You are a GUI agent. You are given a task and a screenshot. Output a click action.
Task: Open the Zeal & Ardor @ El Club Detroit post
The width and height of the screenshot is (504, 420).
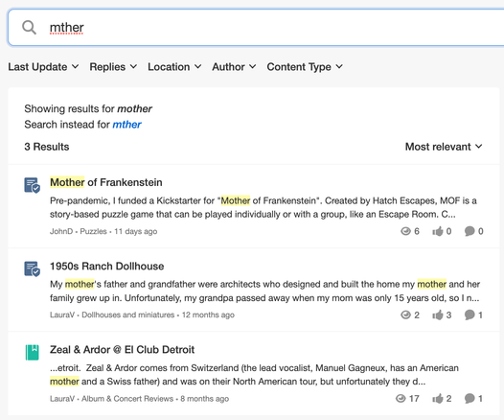pyautogui.click(x=122, y=350)
